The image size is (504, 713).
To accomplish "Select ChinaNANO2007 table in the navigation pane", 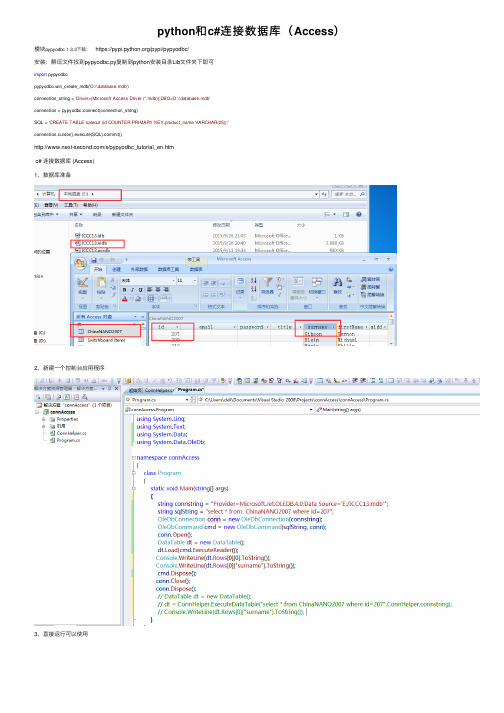I will point(106,331).
